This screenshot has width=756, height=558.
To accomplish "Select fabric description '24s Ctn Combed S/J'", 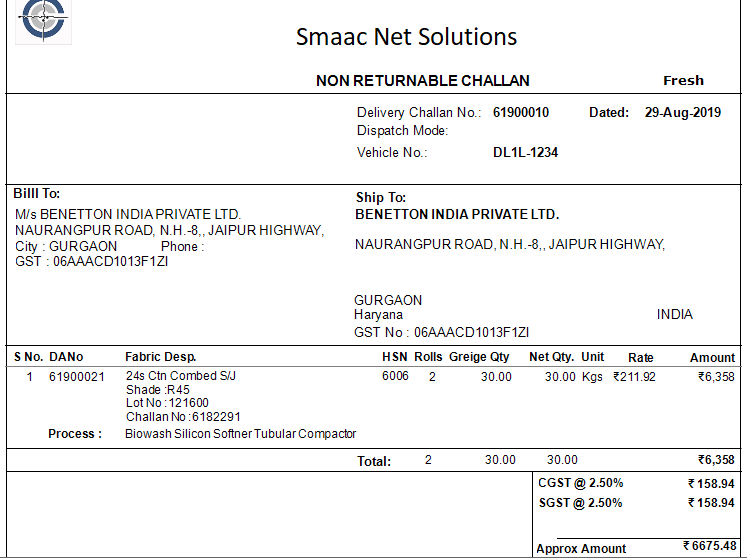I will (181, 376).
